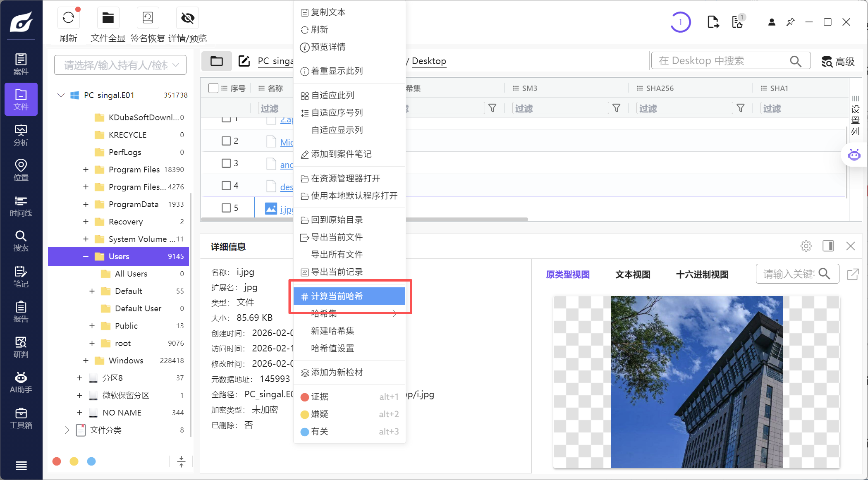The height and width of the screenshot is (480, 868).
Task: Open the 时间线 (Timeline) sidebar section
Action: pyautogui.click(x=21, y=206)
